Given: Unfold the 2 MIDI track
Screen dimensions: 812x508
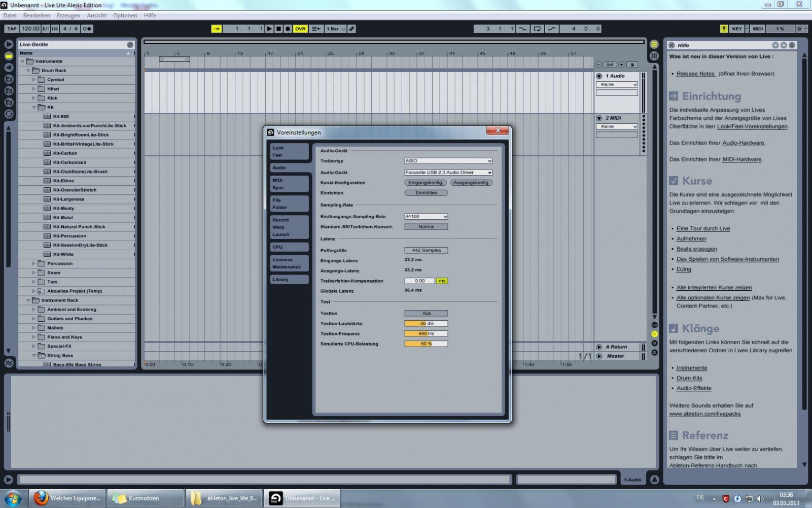Looking at the screenshot, I should (x=599, y=118).
